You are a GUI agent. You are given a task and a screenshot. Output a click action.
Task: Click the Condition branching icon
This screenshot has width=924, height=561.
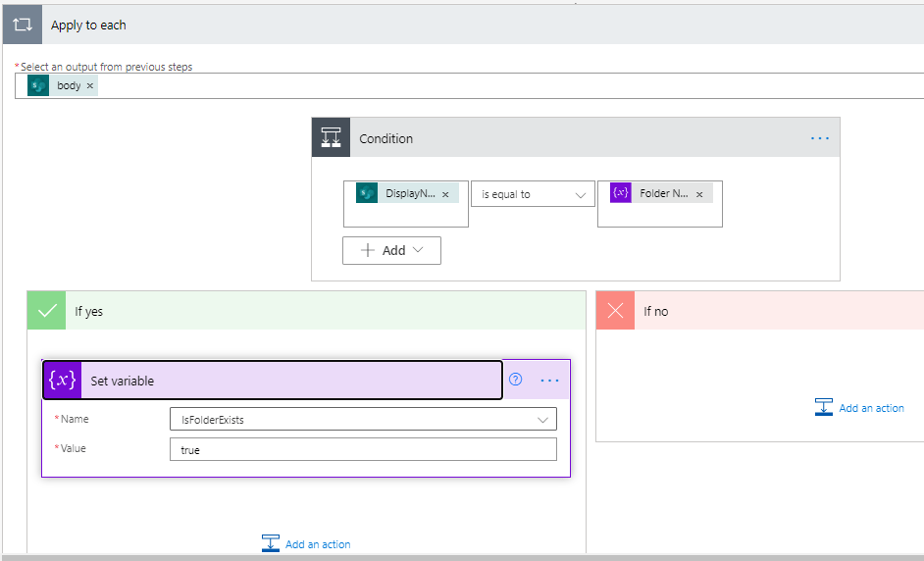point(332,137)
